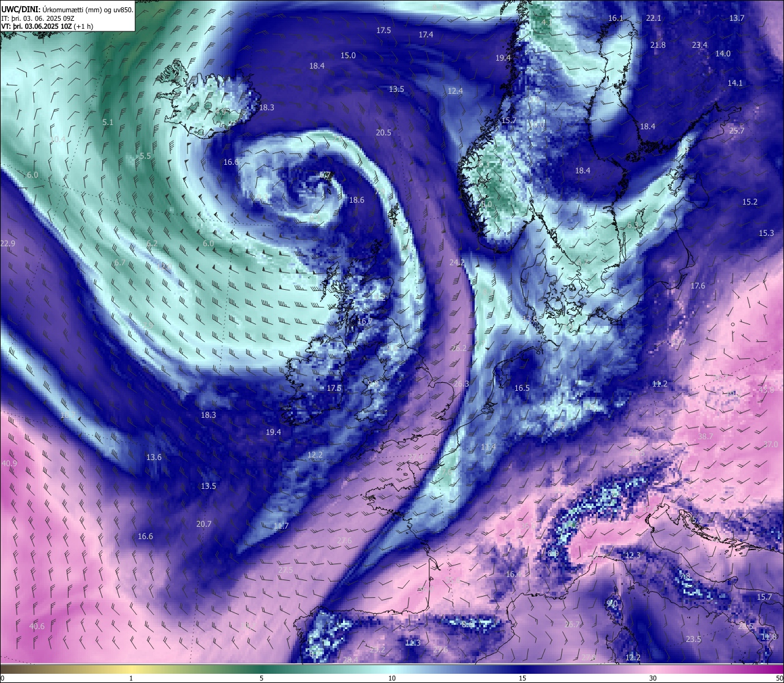Select the 40.9 value label

click(9, 463)
